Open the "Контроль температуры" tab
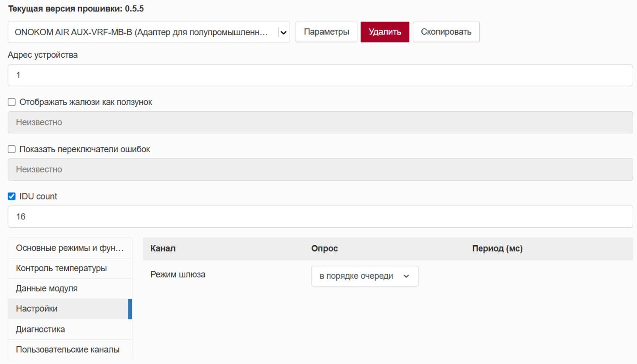The height and width of the screenshot is (364, 637). click(70, 268)
